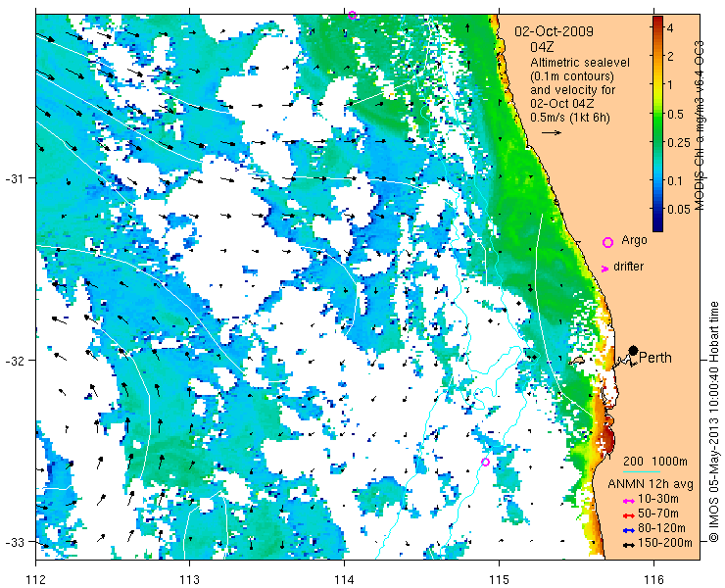Select the Argo float circle near 115E 32.5S
This screenshot has width=725, height=588.
coord(486,462)
